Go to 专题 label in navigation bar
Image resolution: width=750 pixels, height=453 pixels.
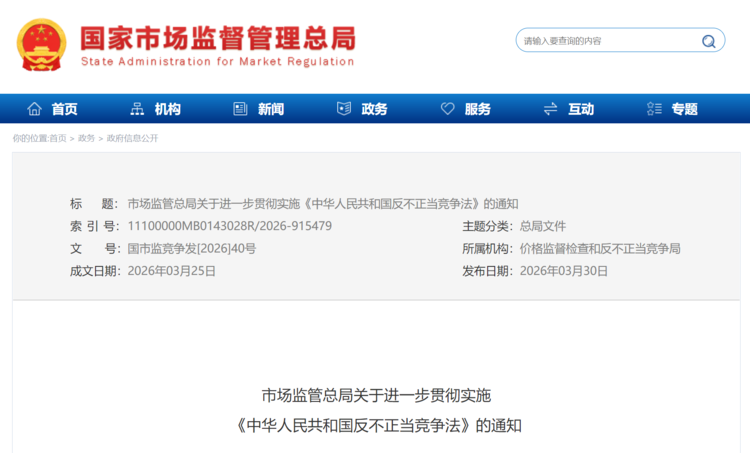click(x=685, y=109)
